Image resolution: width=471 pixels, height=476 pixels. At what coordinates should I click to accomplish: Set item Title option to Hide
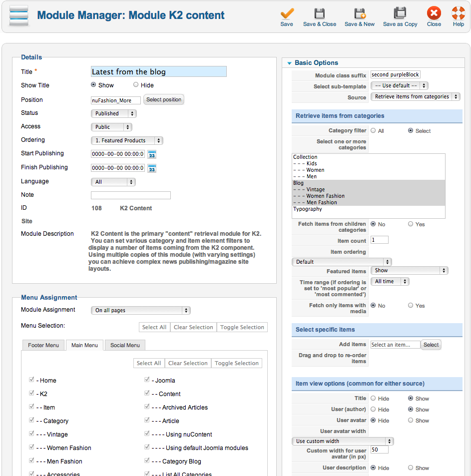click(x=373, y=398)
